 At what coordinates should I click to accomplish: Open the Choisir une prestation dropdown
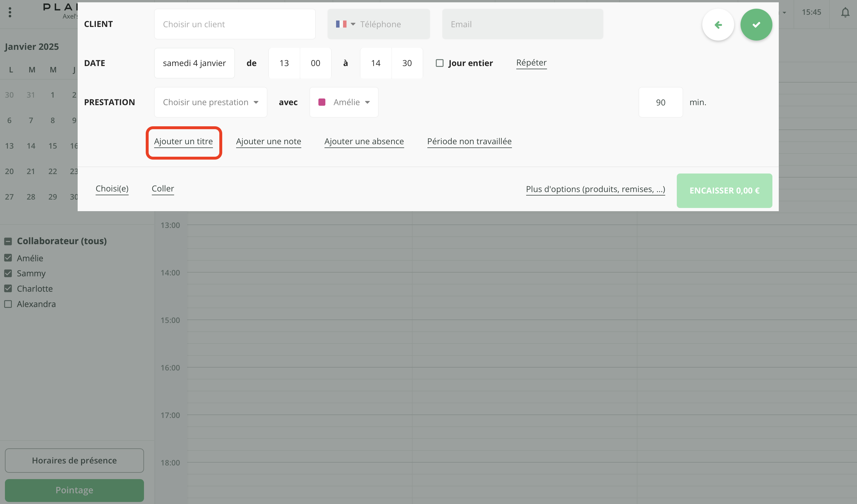211,102
